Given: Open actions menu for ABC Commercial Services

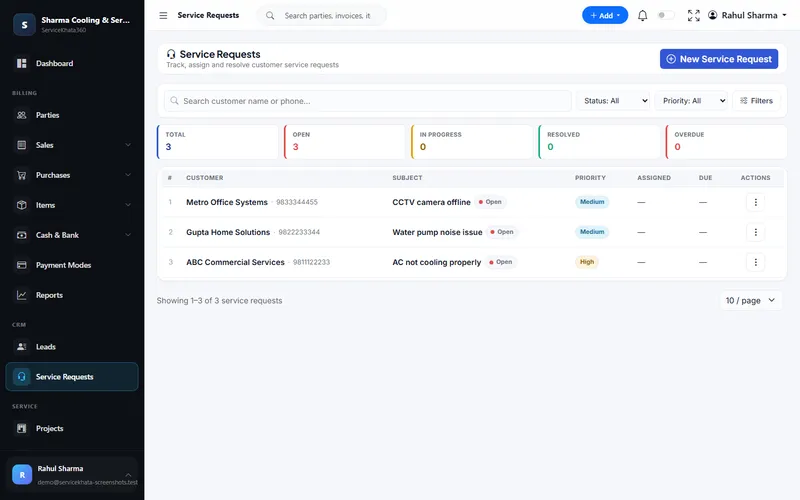Looking at the screenshot, I should [755, 262].
